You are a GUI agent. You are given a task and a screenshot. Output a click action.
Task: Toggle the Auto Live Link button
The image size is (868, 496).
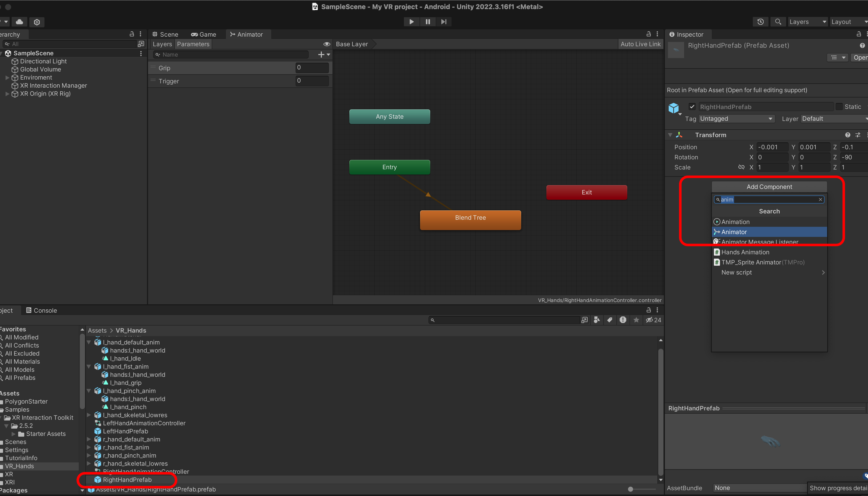[640, 44]
